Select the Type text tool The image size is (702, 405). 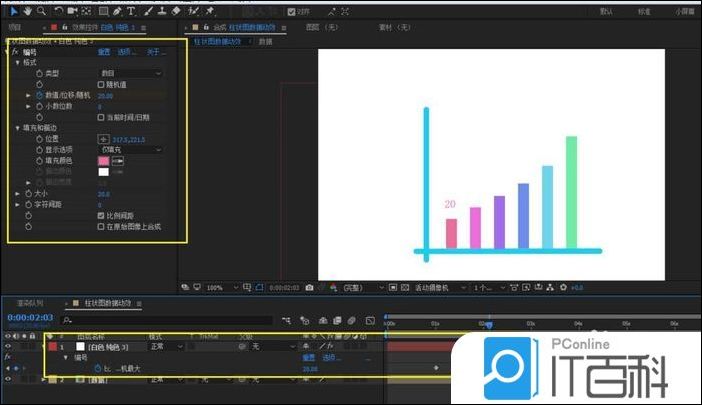131,11
